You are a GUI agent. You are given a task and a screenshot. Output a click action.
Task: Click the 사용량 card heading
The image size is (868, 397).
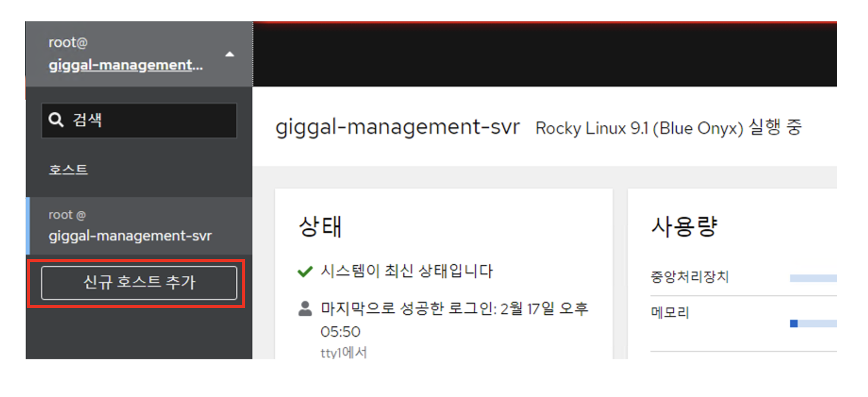(x=684, y=226)
